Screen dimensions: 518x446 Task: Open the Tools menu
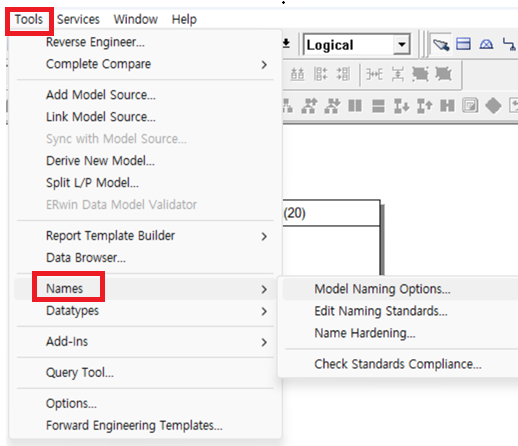click(x=29, y=20)
